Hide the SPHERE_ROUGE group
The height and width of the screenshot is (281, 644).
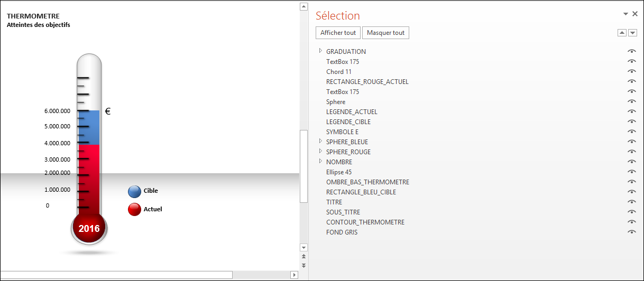click(631, 152)
